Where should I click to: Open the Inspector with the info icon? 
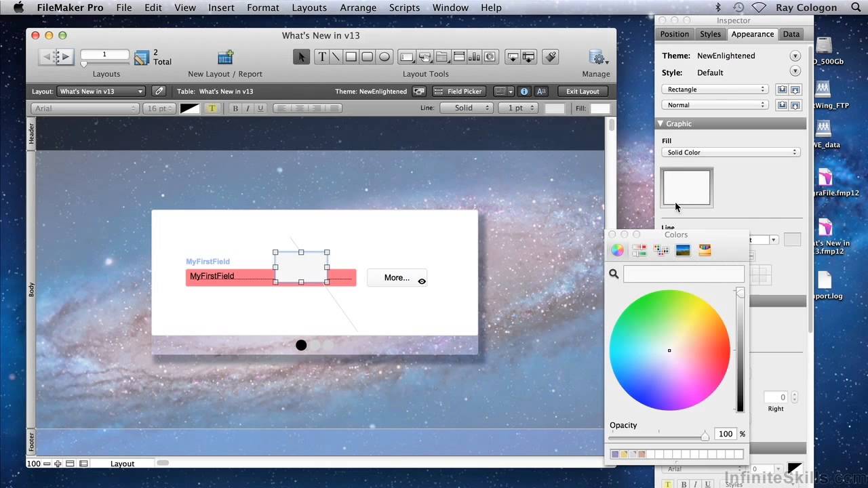tap(524, 91)
